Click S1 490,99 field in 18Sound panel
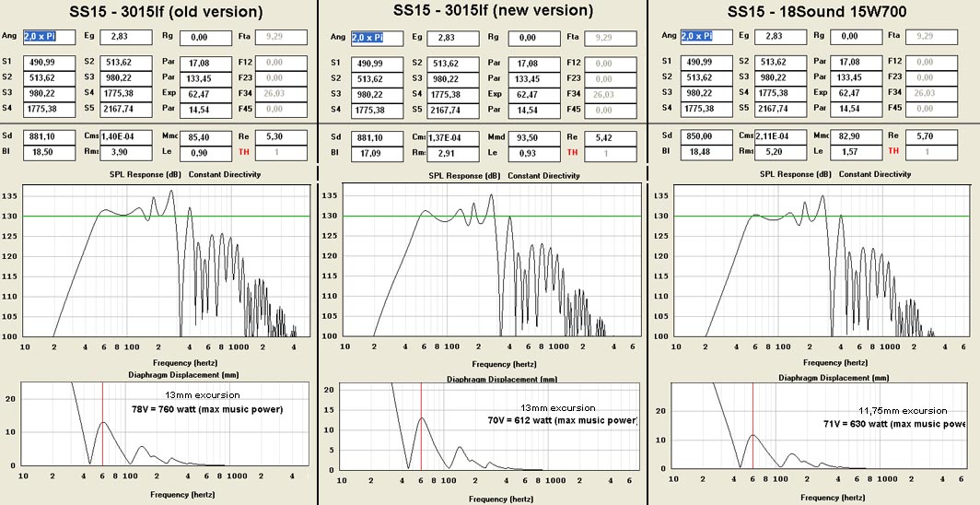Image resolution: width=980 pixels, height=505 pixels. coord(706,62)
